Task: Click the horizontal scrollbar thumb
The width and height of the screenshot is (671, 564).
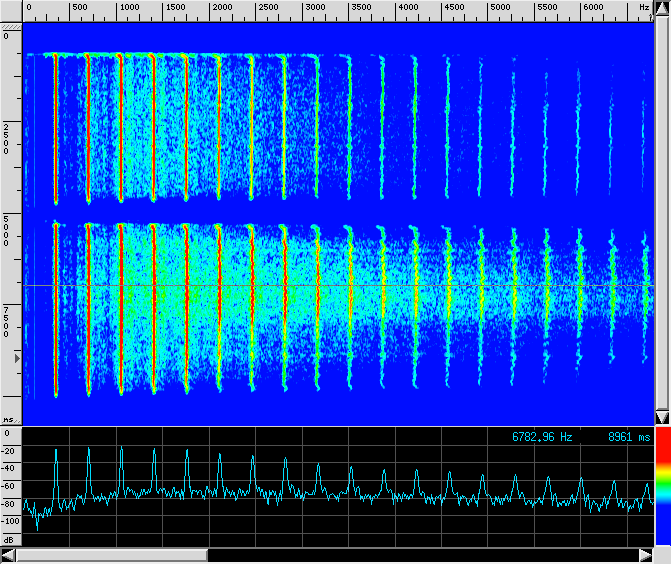Action: coord(111,555)
